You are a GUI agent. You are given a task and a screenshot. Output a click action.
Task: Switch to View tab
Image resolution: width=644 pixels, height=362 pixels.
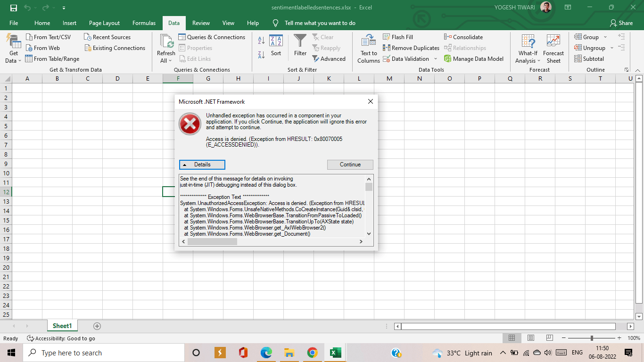tap(228, 23)
